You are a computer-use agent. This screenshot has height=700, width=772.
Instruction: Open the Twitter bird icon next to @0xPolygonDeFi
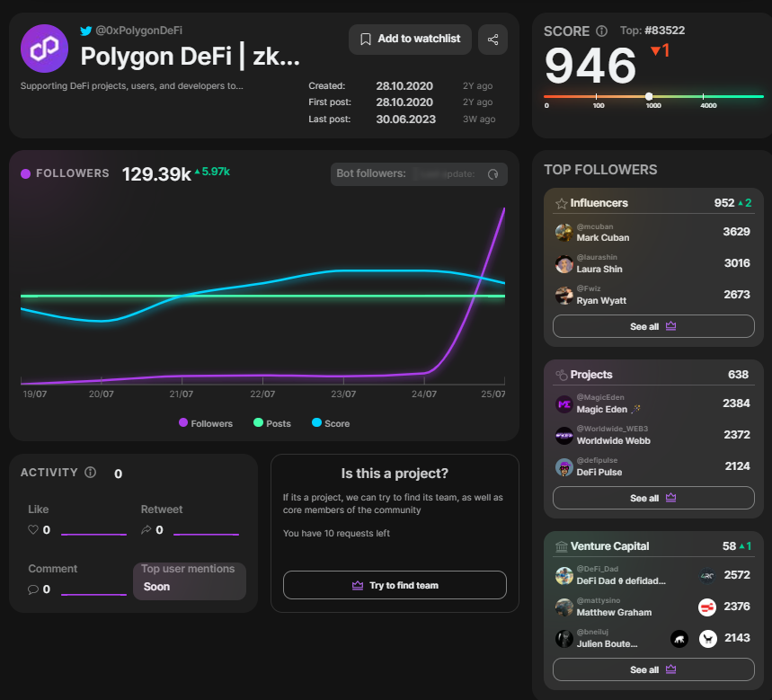point(85,31)
